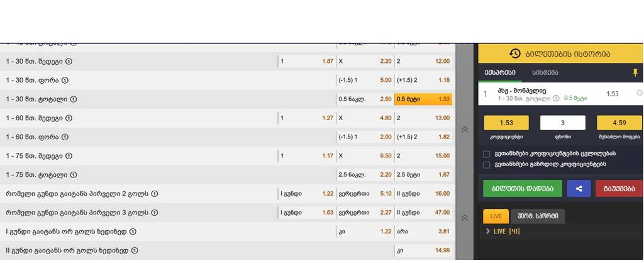Click info icon beside '1 - 75 წთ. ტოტალი'
644x263 pixels.
point(73,175)
